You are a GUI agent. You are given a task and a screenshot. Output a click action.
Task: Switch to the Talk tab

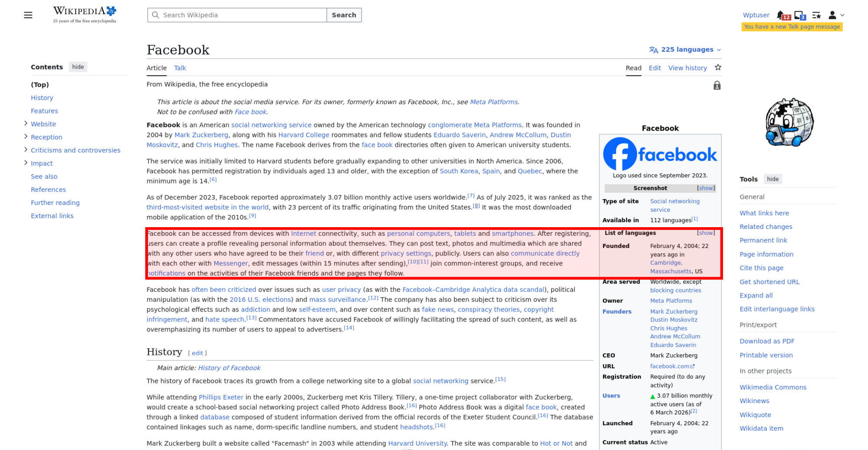180,68
